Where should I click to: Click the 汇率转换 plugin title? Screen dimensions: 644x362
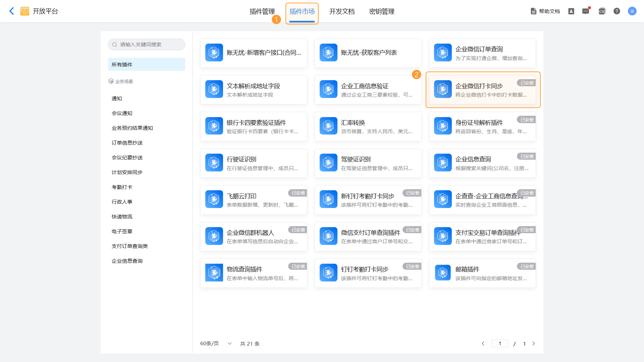tap(353, 123)
